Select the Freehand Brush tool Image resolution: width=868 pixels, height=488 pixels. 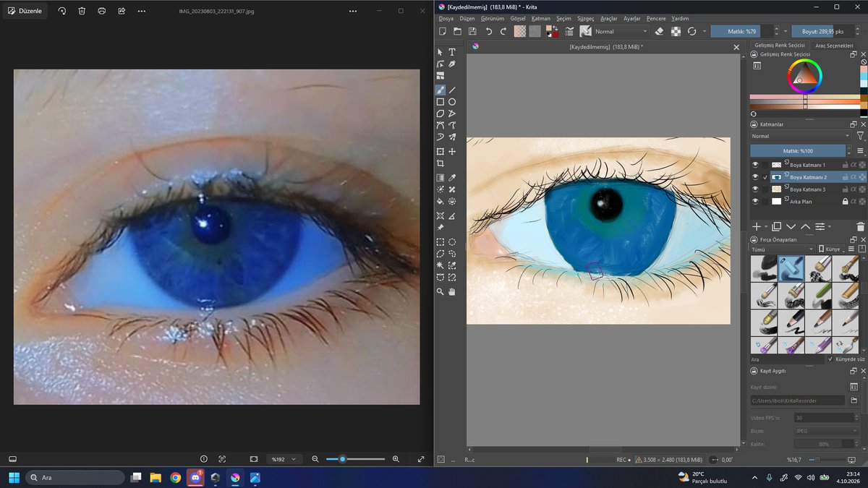pos(440,90)
